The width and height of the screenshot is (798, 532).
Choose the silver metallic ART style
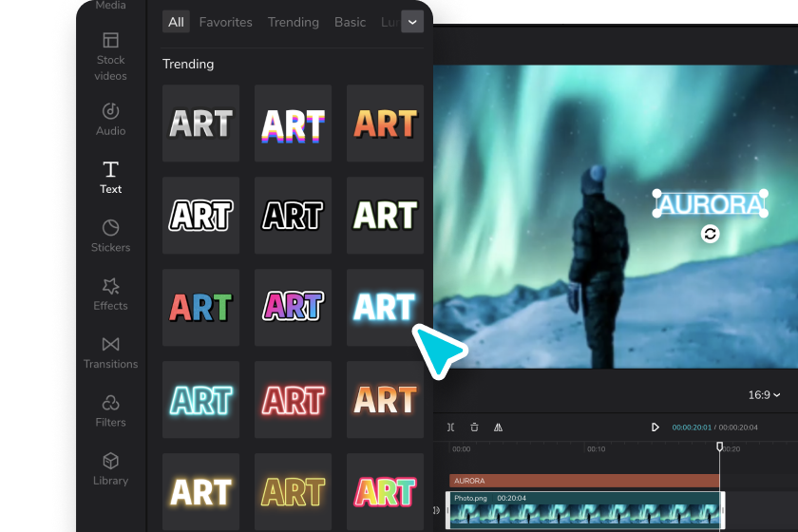point(201,123)
